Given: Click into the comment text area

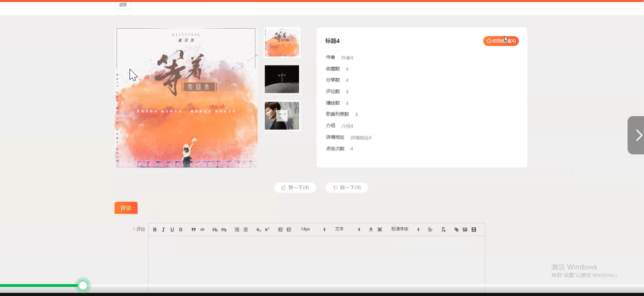Looking at the screenshot, I should coord(317,263).
